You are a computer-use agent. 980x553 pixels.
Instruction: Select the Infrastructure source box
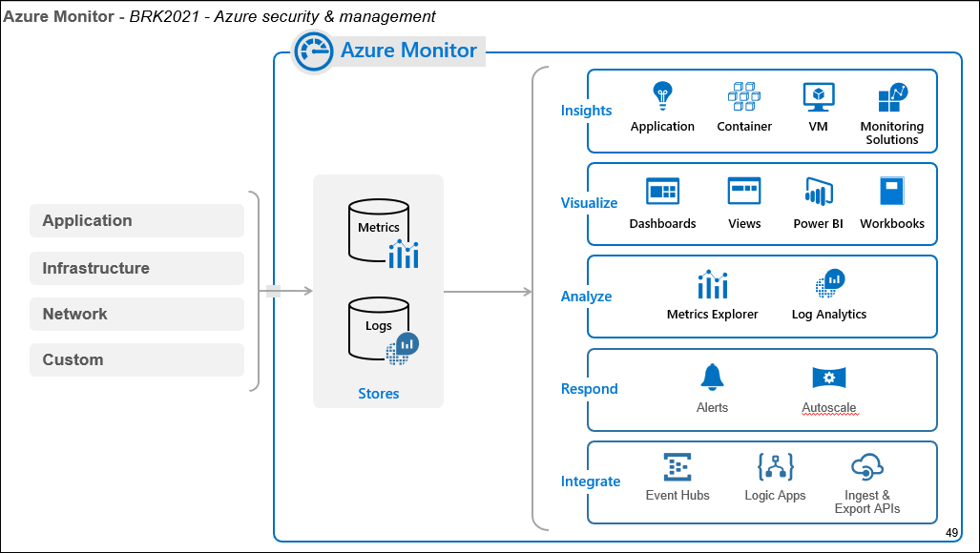pos(136,268)
